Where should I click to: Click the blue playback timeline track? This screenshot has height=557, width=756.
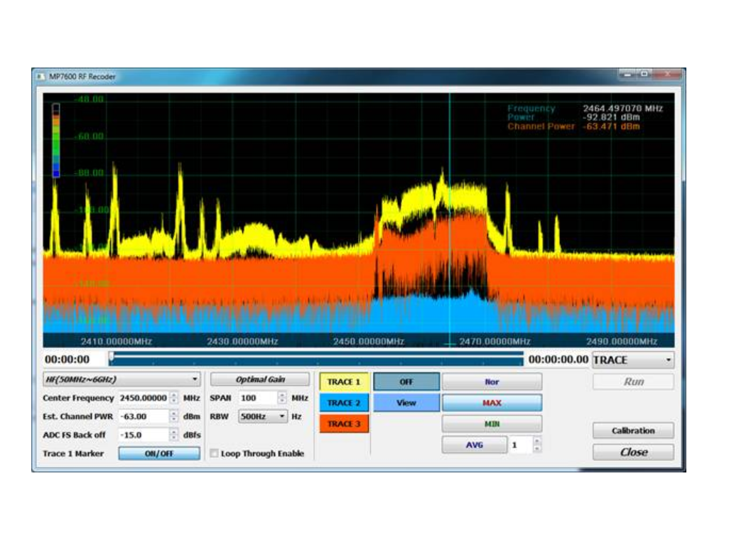(316, 359)
